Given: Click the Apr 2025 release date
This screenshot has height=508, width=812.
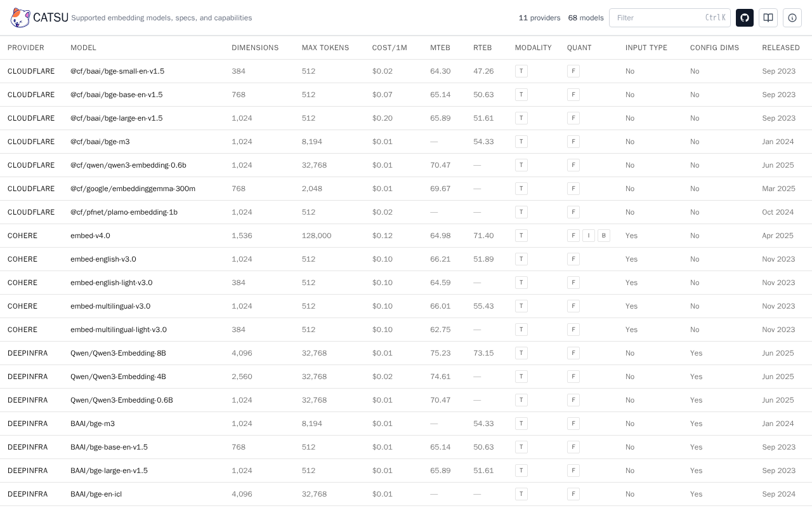Looking at the screenshot, I should (x=778, y=236).
